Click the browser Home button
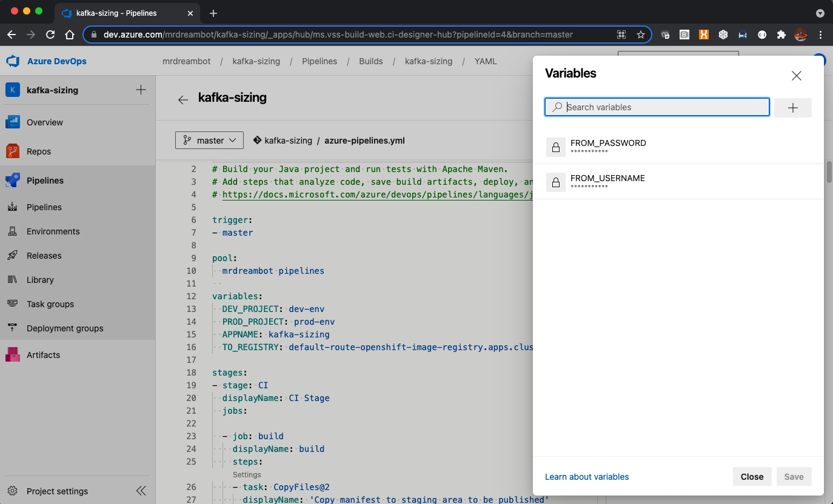The height and width of the screenshot is (504, 833). pos(70,35)
